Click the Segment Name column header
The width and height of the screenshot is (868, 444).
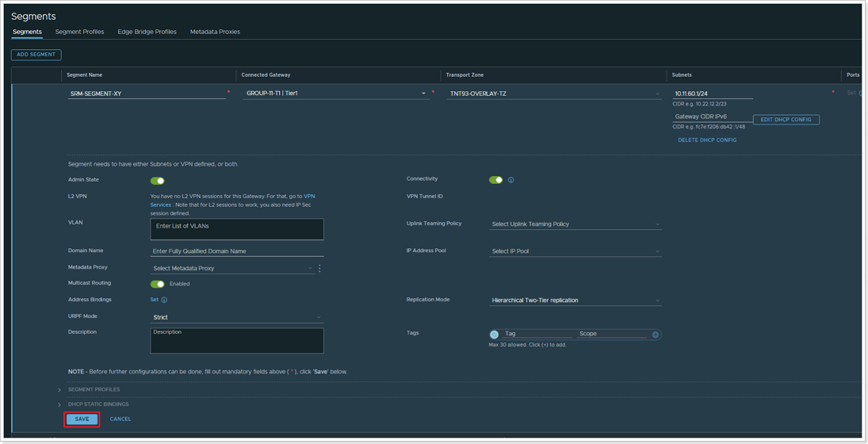coord(85,75)
